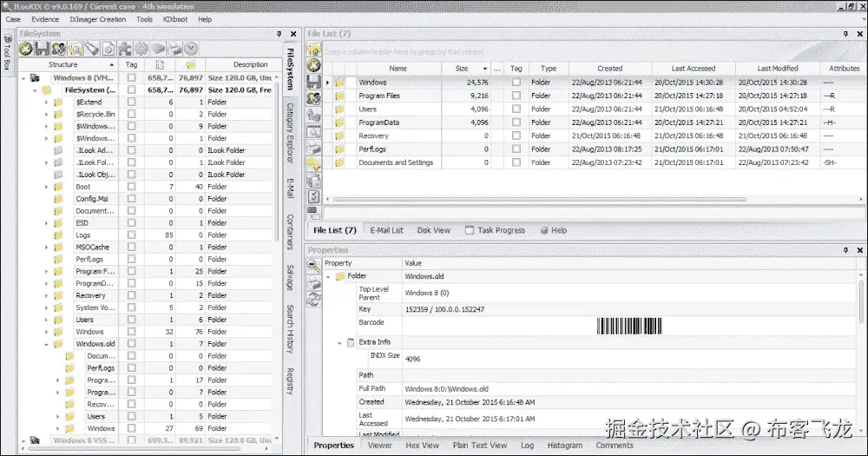868x456 pixels.
Task: Click the gear icon in FileSystem toolbar
Action: 141,49
